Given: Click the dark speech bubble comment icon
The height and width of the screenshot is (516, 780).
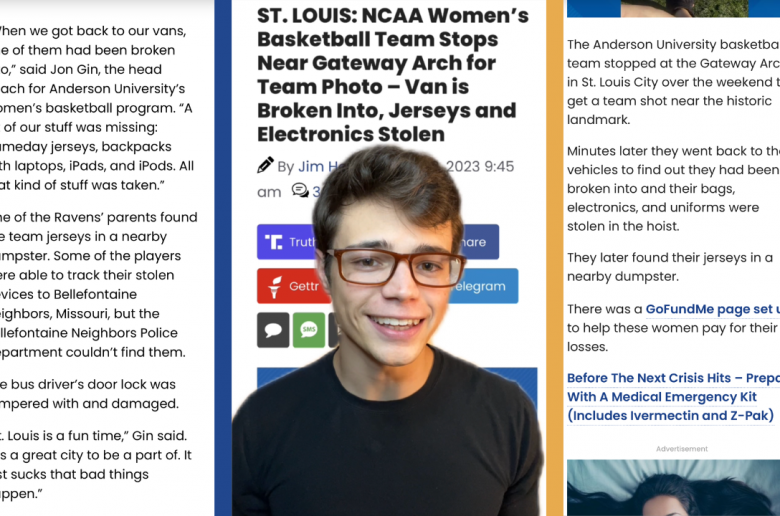Looking at the screenshot, I should point(273,330).
